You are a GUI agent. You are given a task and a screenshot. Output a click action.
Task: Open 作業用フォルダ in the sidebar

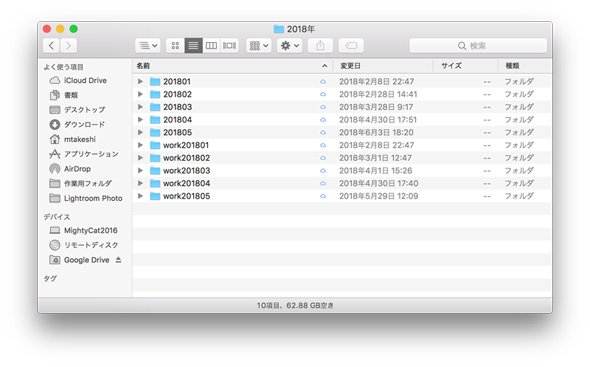81,183
